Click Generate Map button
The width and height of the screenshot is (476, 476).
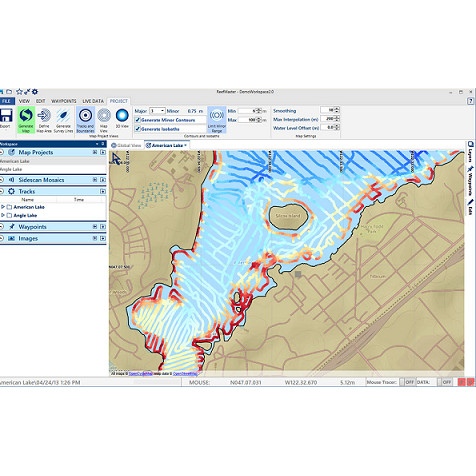pos(26,119)
